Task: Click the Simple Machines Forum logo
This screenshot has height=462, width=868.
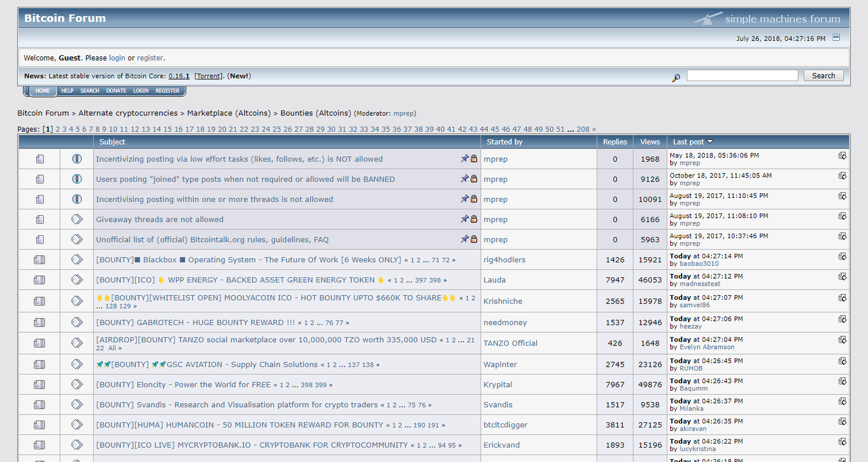Action: tap(768, 18)
